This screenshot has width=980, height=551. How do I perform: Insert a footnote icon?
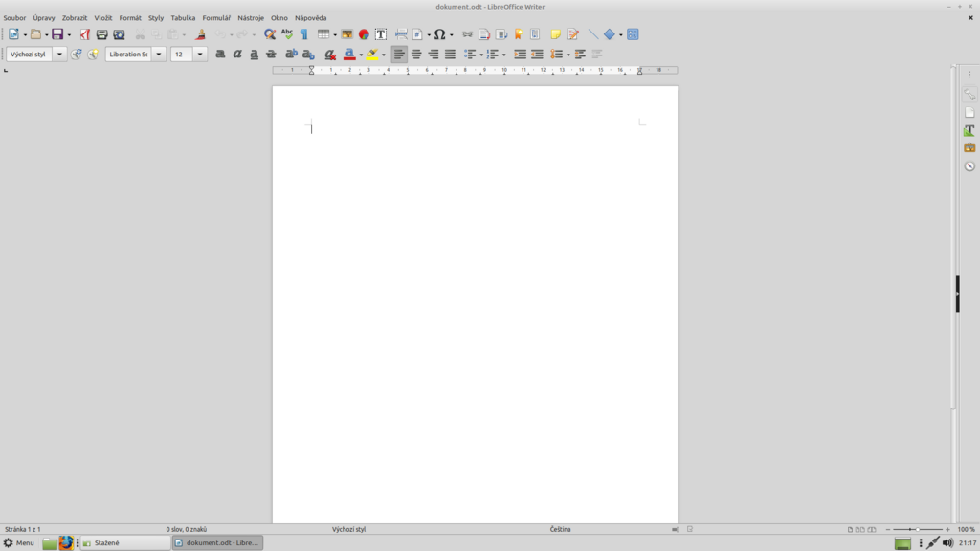coord(484,34)
